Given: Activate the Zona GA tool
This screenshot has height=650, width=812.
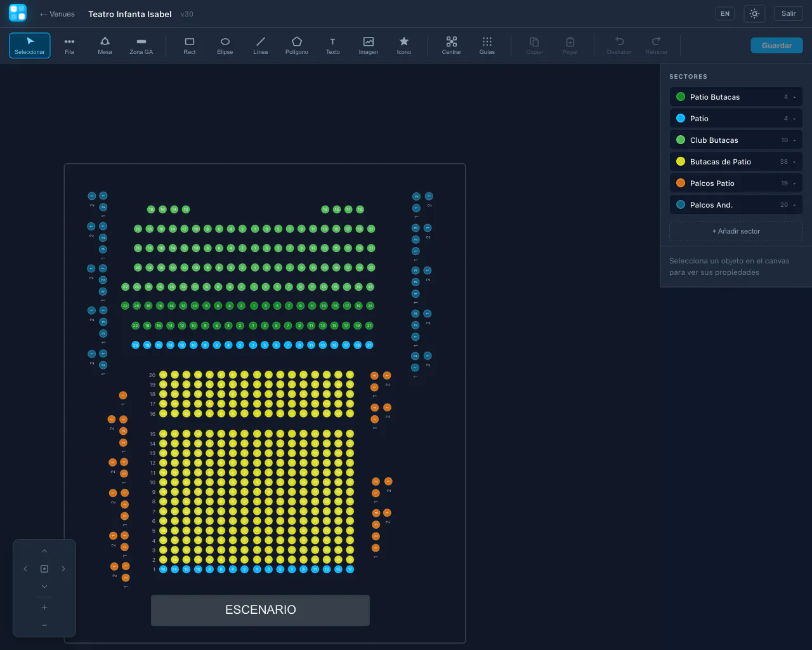Looking at the screenshot, I should coord(141,46).
